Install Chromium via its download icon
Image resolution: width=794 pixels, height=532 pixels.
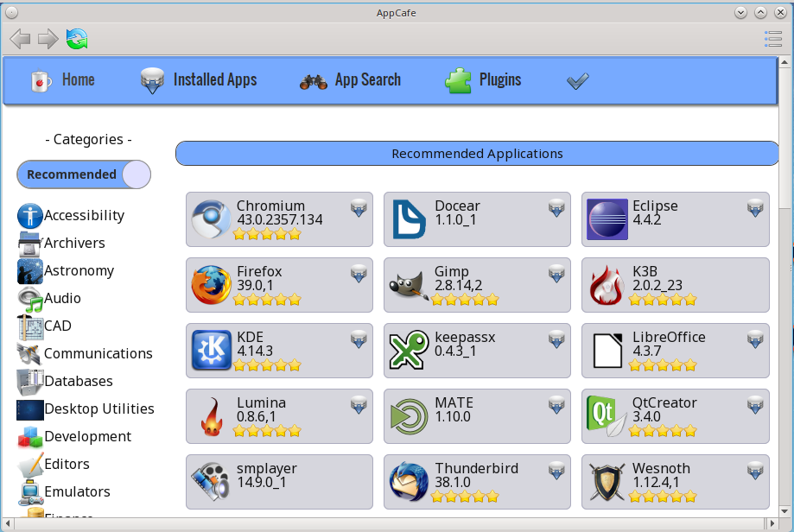coord(359,207)
